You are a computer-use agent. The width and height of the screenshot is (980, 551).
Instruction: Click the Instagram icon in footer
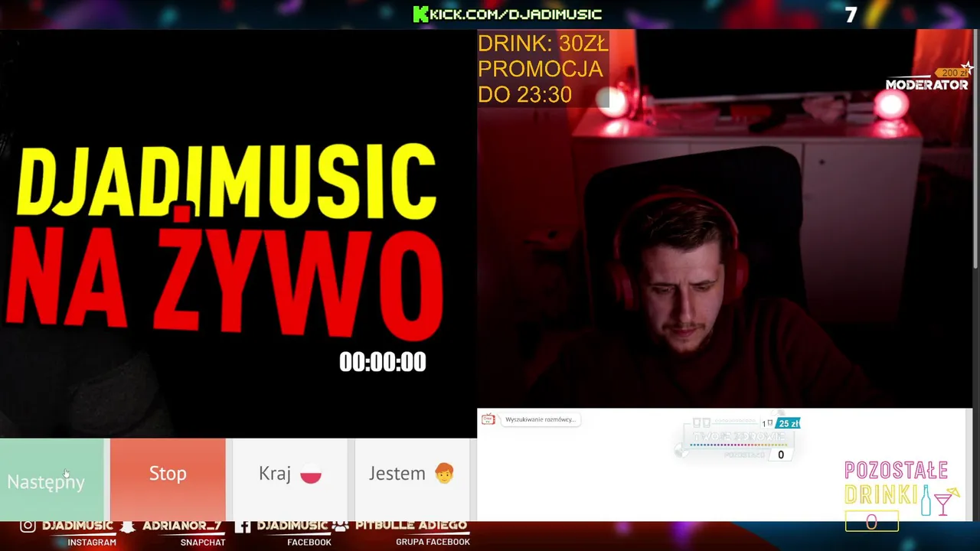28,526
